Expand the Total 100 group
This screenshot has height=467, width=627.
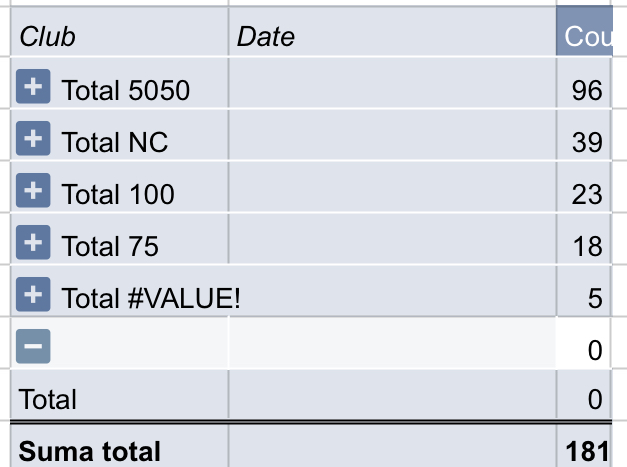pyautogui.click(x=33, y=190)
